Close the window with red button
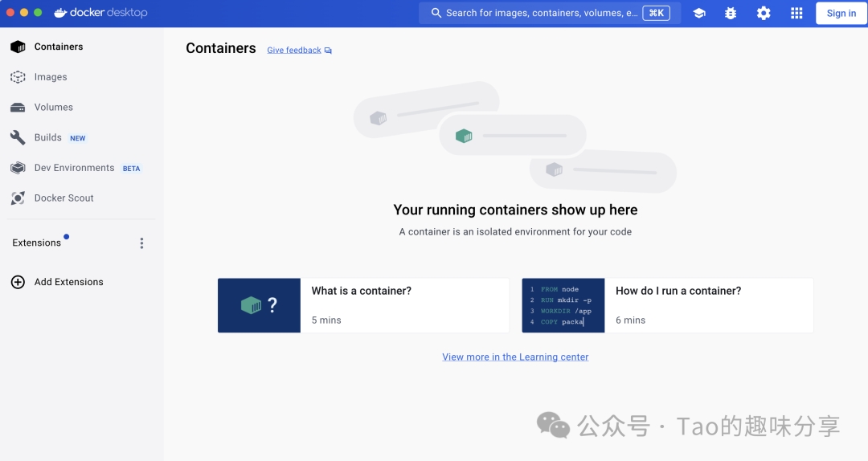This screenshot has width=868, height=461. click(x=10, y=12)
